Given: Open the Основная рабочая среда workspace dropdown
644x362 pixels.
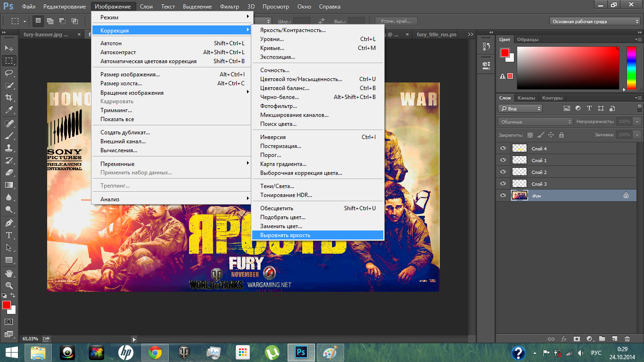Looking at the screenshot, I should tap(594, 21).
